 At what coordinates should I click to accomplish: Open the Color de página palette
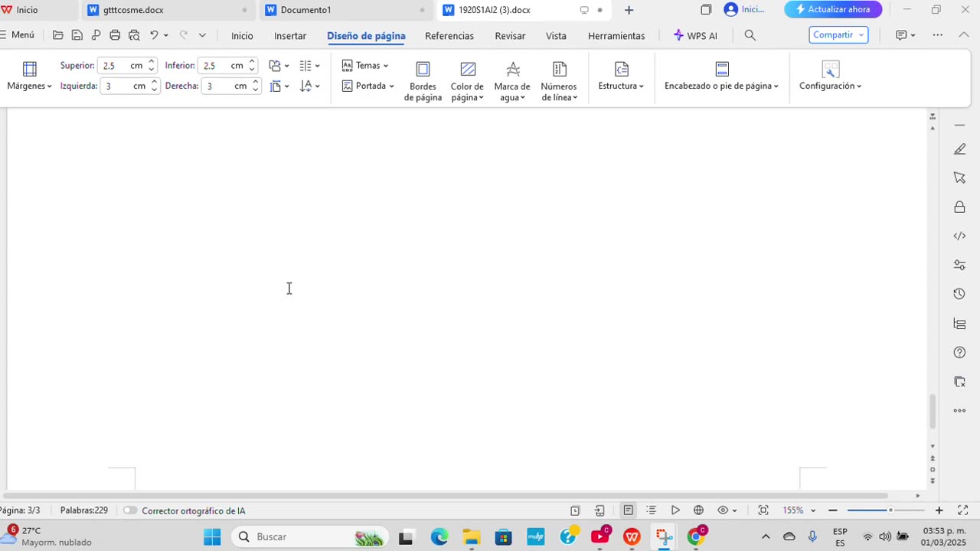pyautogui.click(x=467, y=81)
